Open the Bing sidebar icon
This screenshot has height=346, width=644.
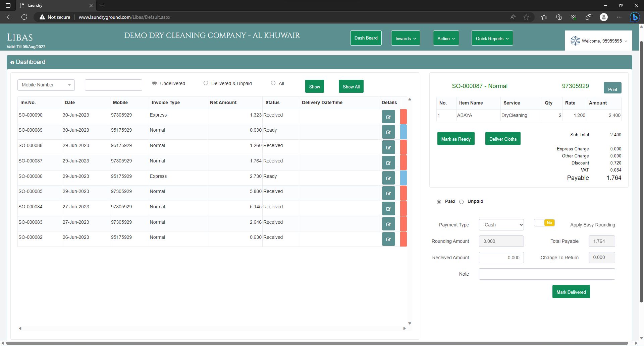[634, 17]
